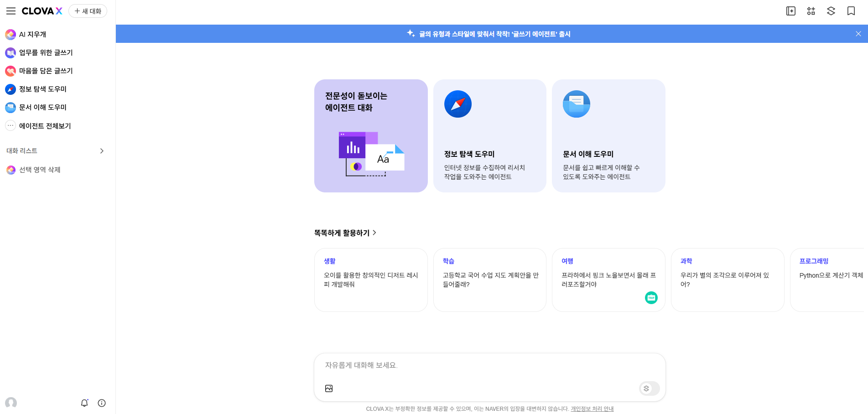868x414 pixels.
Task: Open the 정보 탐색 도우미 card
Action: tap(490, 136)
